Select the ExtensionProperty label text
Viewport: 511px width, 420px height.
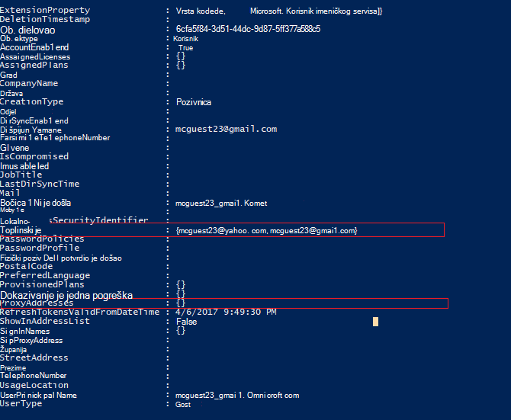[x=45, y=10]
